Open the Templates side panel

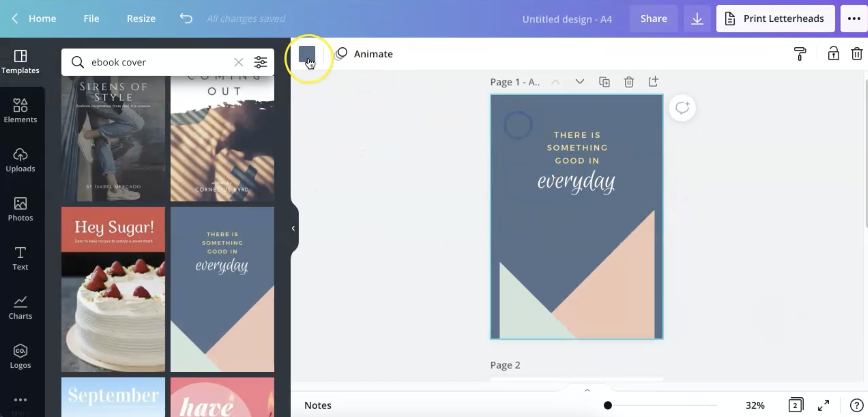[20, 62]
